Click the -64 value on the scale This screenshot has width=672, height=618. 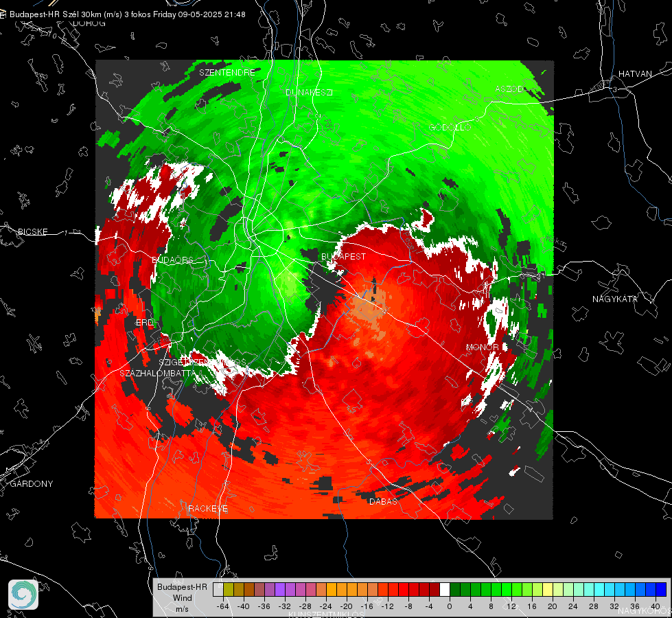point(222,606)
